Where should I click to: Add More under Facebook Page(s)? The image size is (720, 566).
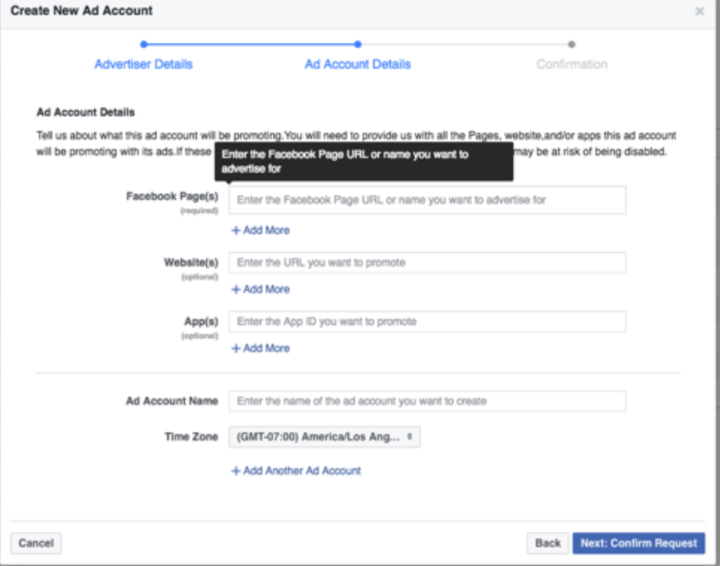[x=260, y=230]
